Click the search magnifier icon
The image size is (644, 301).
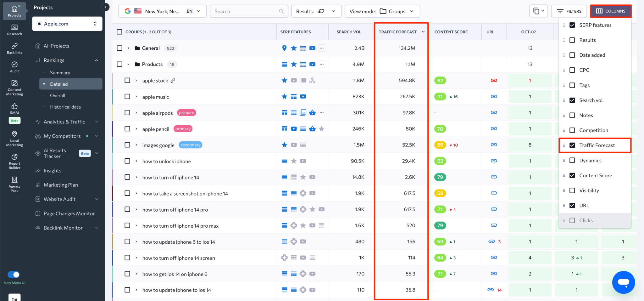(x=281, y=11)
